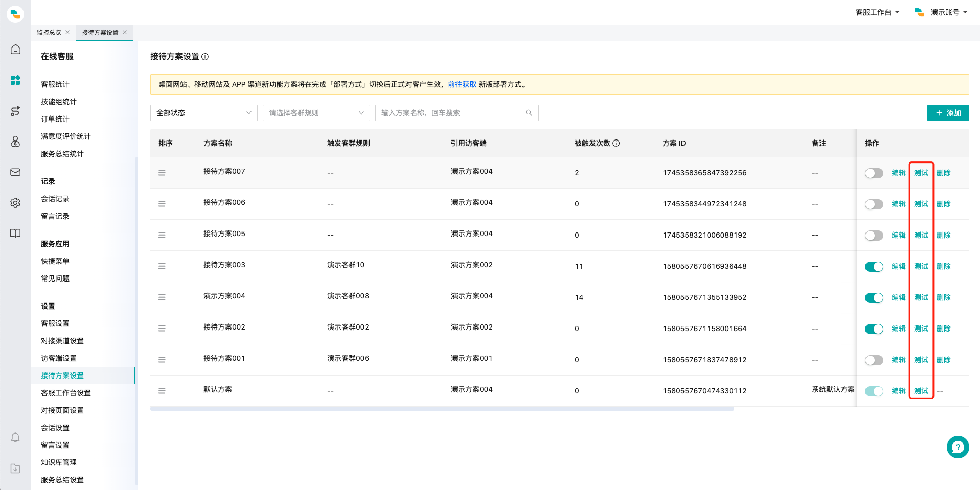Enable the 接待方案005 switch
Screen dimensions: 980x490
pos(874,236)
